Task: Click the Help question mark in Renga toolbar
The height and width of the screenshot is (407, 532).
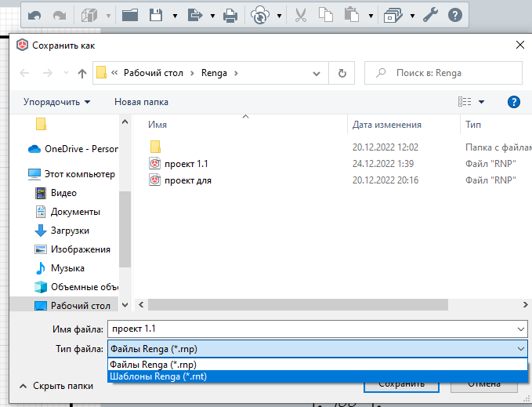Action: [x=455, y=15]
